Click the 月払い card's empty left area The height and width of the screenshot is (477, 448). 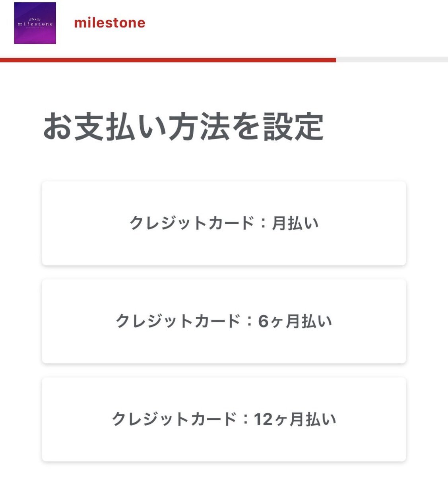[85, 223]
